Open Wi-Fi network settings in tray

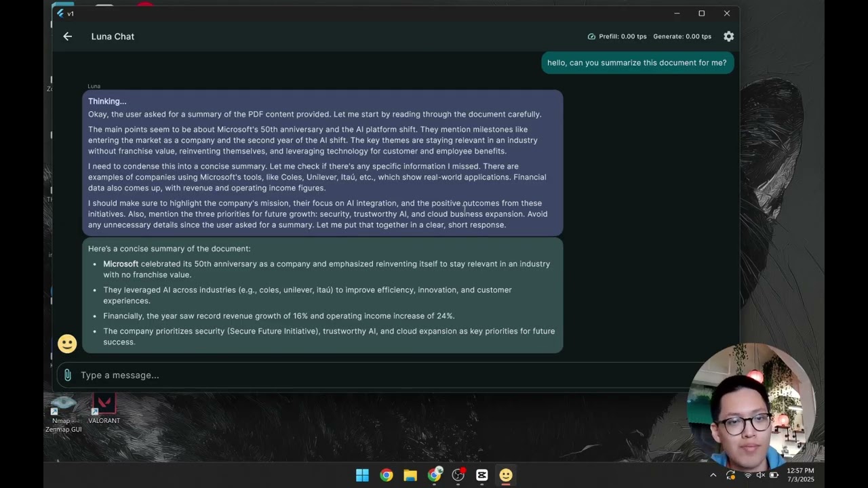(747, 475)
